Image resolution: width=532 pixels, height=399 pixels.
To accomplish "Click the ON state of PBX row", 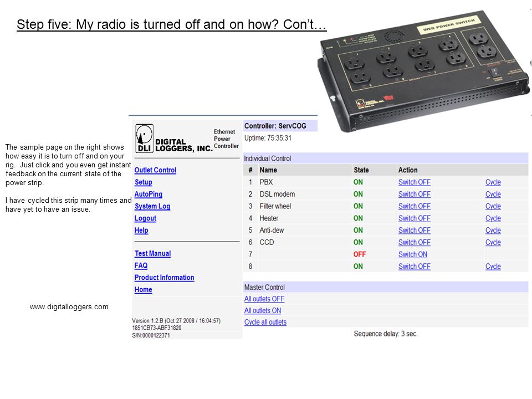I will 358,182.
